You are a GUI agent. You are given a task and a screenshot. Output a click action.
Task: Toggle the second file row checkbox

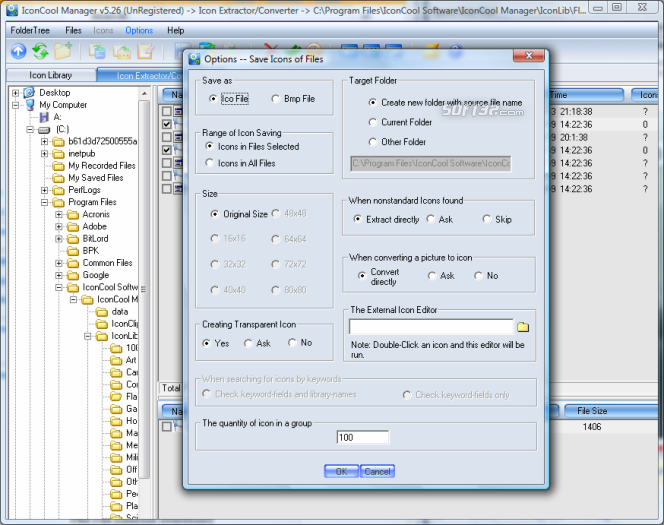coord(167,124)
